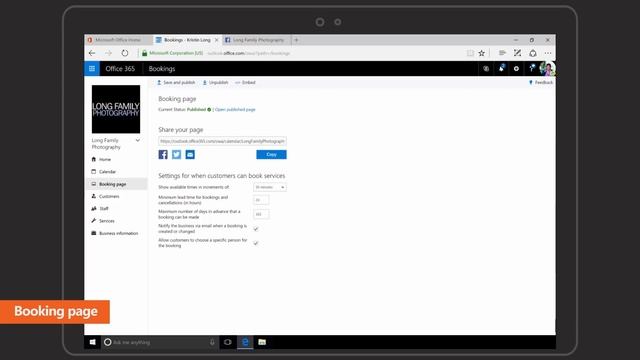Copy the booking page link
Image resolution: width=640 pixels, height=360 pixels.
[x=271, y=154]
